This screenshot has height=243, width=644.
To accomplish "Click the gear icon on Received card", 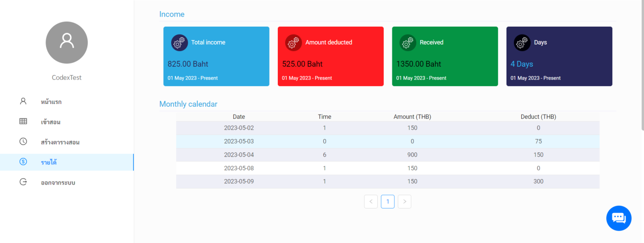I will coord(408,43).
